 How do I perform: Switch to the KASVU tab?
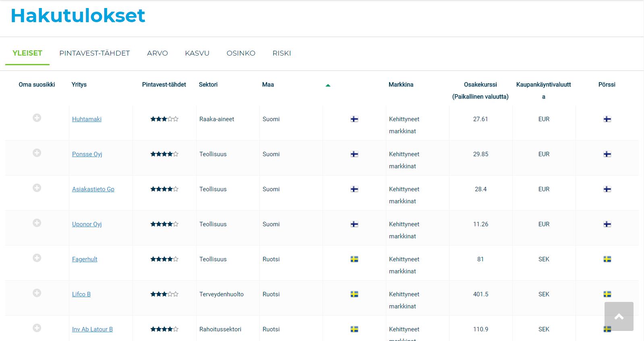[197, 53]
